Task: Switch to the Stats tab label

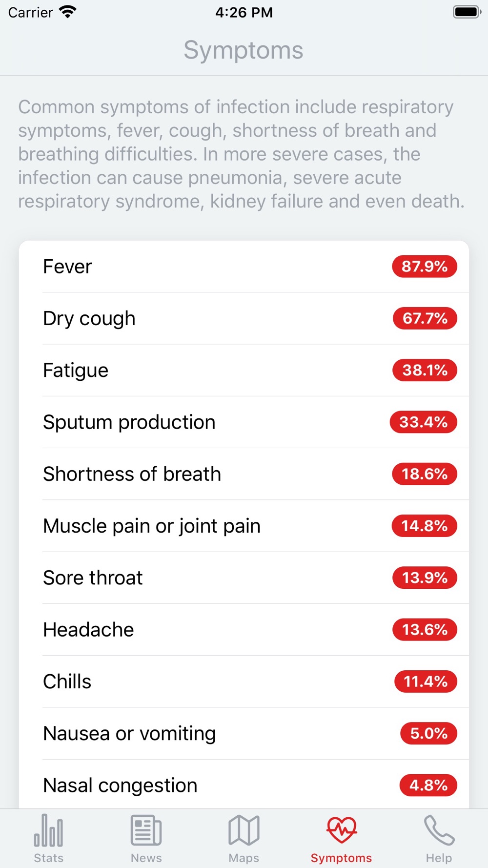Action: [48, 858]
